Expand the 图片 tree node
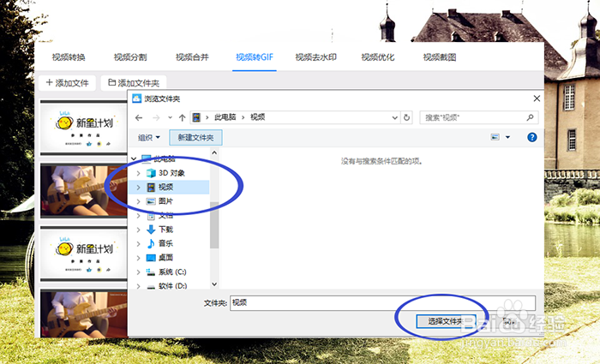The width and height of the screenshot is (600, 364). 139,201
